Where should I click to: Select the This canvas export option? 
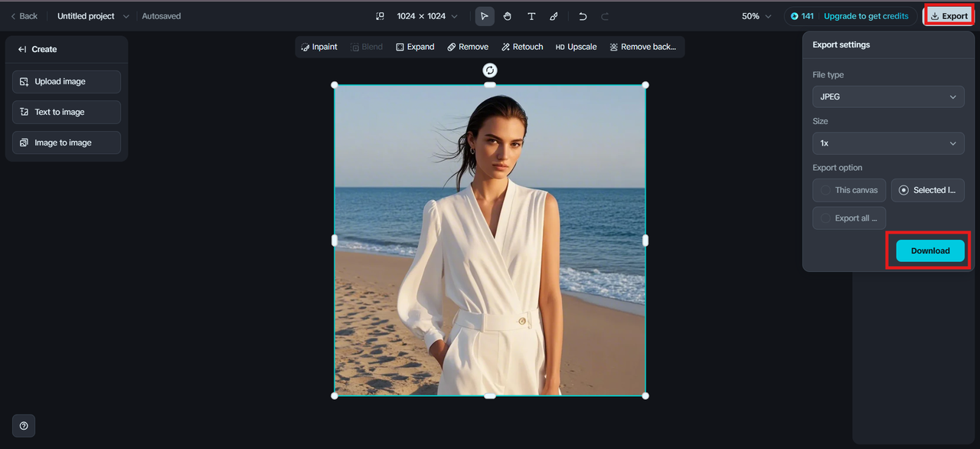(849, 190)
